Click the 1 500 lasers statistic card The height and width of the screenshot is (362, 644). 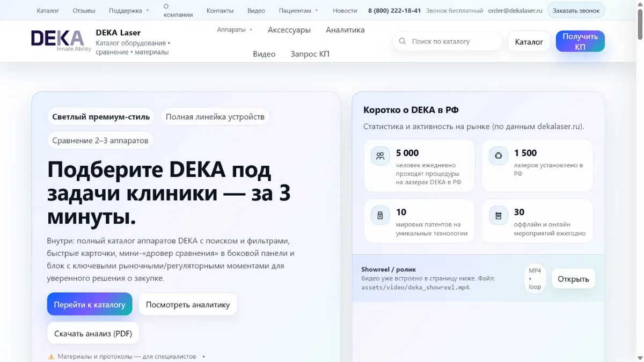[537, 166]
